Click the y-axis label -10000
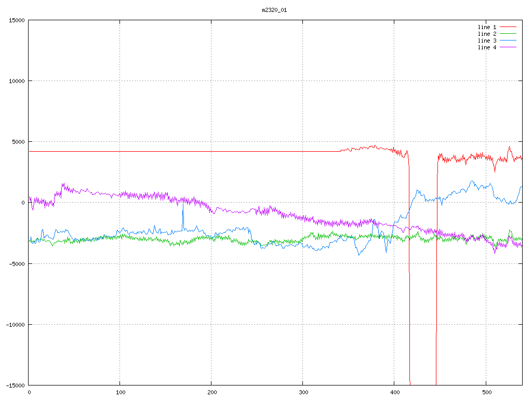 point(16,325)
